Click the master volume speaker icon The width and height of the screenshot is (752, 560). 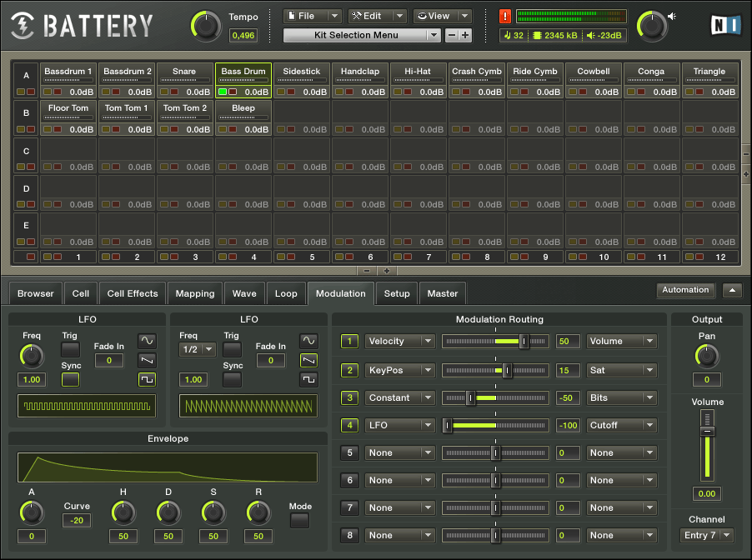[x=672, y=17]
